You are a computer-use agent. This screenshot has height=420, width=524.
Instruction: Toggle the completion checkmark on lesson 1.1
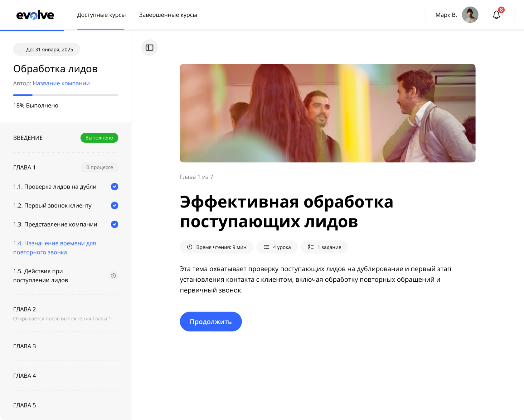114,187
